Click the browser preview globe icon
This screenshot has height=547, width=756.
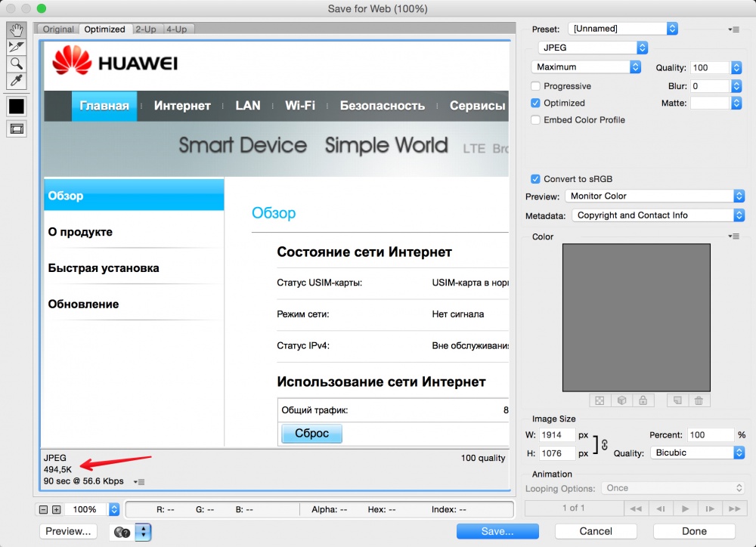122,532
